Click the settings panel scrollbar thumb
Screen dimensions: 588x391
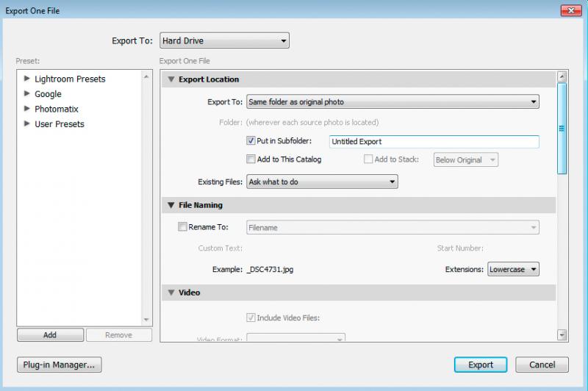click(562, 129)
